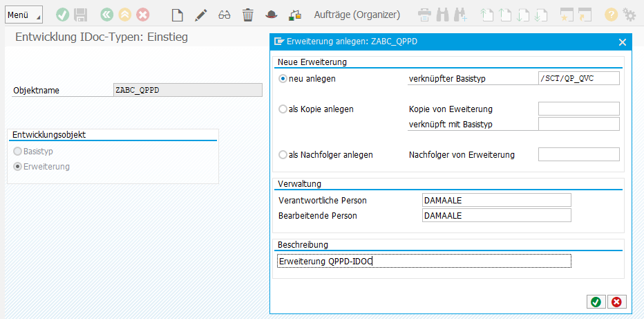Open Aufträge (Organizer)
Image resolution: width=644 pixels, height=319 pixels.
coord(357,15)
